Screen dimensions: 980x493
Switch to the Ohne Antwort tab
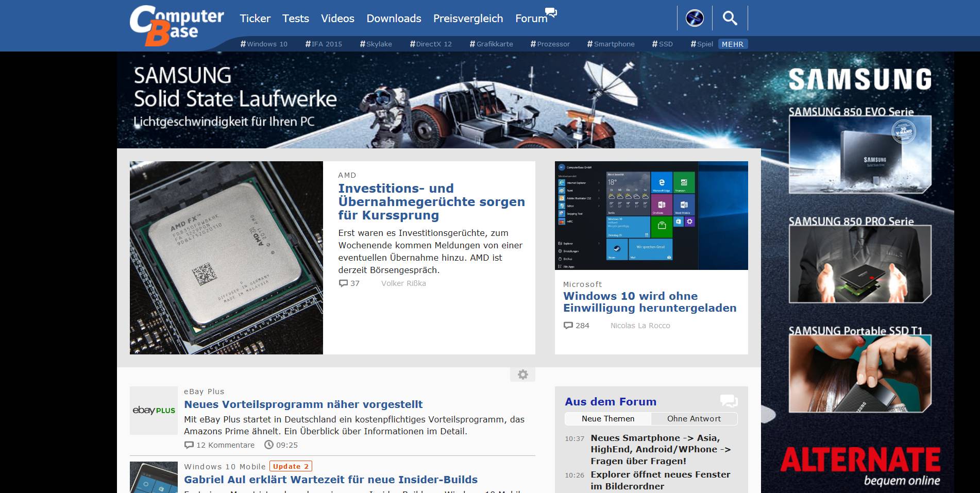(x=694, y=419)
